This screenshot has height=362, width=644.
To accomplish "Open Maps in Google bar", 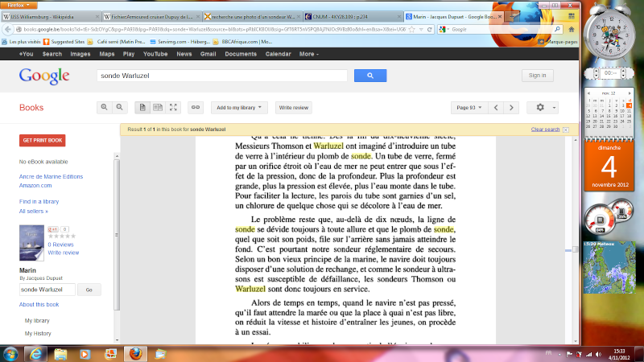I will click(x=107, y=54).
